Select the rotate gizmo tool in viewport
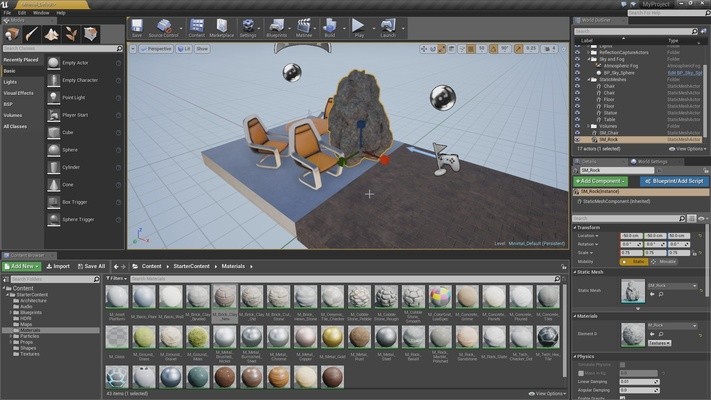Viewport: 711px width, 400px height. (x=433, y=49)
